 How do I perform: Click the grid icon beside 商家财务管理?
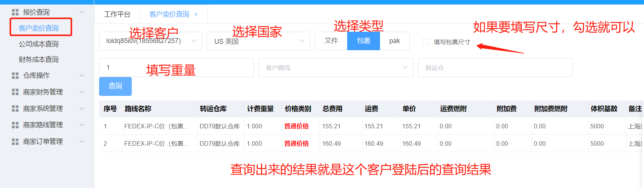(x=15, y=92)
